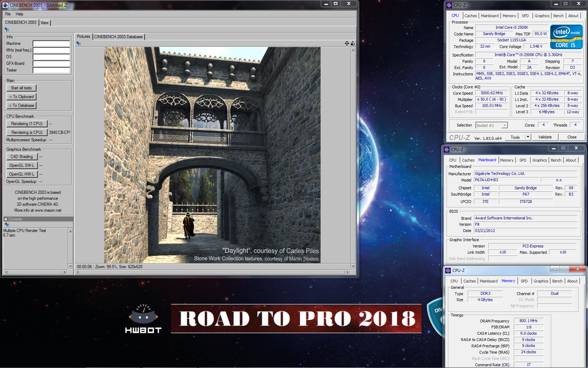Click the console's vertical scrollbar up arrow
Image resolution: width=588 pixels, height=368 pixels.
(x=70, y=231)
